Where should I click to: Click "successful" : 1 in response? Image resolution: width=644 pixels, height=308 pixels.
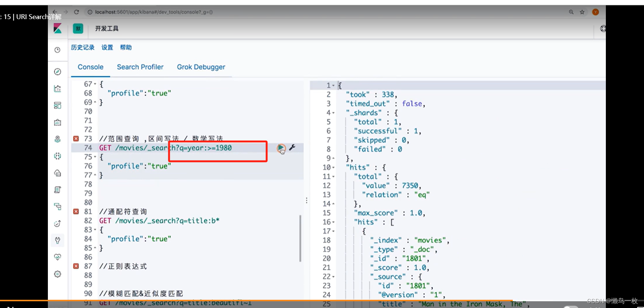387,131
